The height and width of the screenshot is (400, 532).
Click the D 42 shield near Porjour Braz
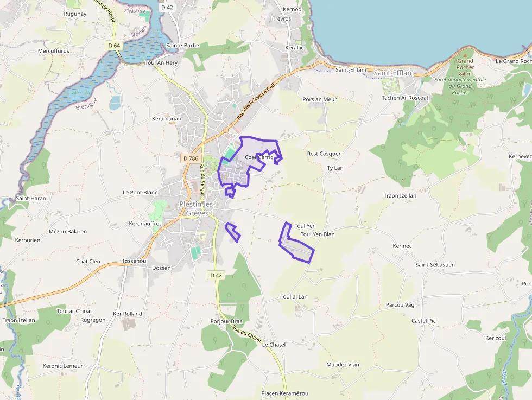point(216,275)
